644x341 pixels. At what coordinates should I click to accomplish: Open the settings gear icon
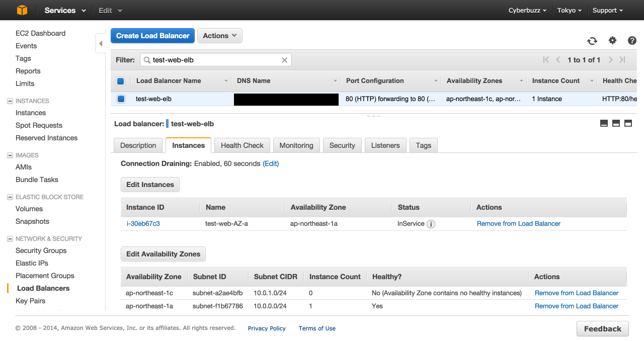pos(612,41)
